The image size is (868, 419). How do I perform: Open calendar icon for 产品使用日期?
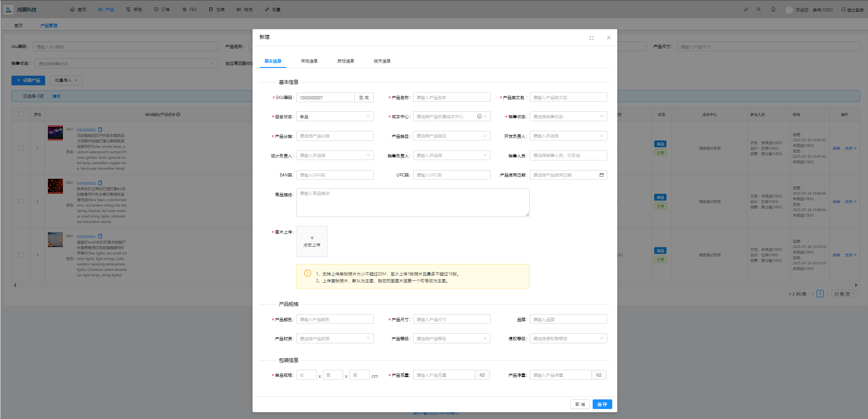pyautogui.click(x=601, y=175)
